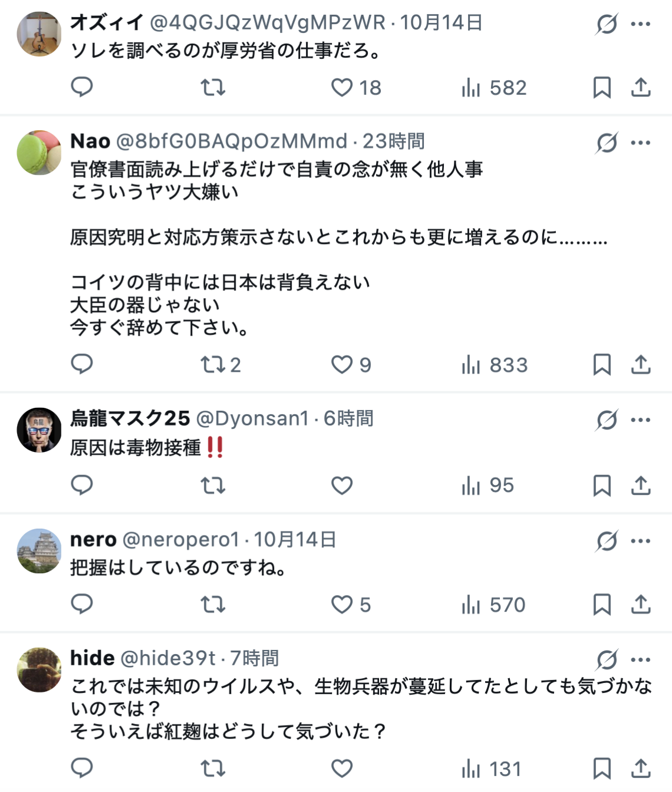Open more options for nero's post

(x=640, y=541)
